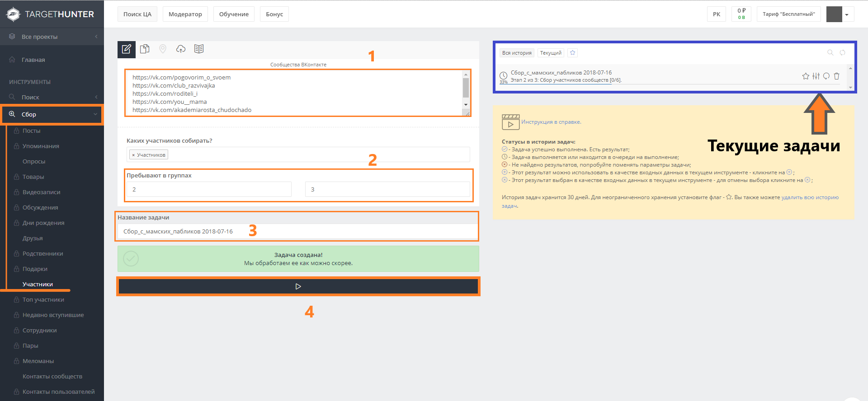Open Недавно вступившие in sidebar

[x=53, y=315]
